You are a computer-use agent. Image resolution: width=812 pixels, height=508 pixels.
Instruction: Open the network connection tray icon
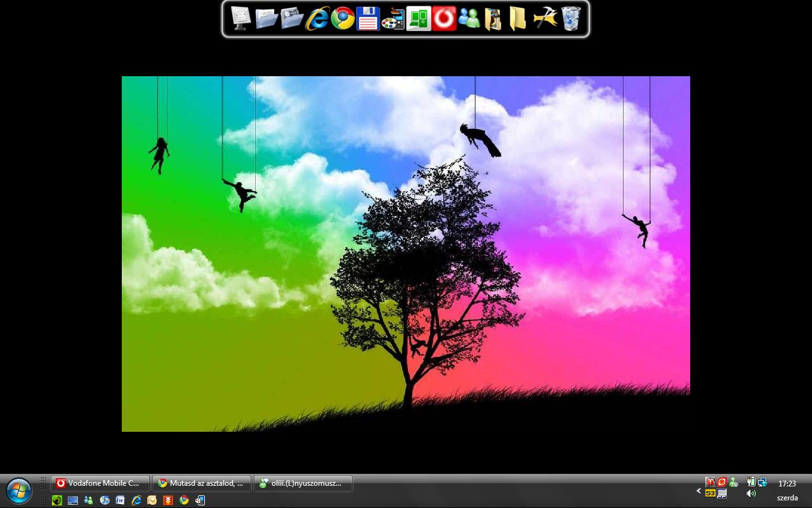(763, 483)
